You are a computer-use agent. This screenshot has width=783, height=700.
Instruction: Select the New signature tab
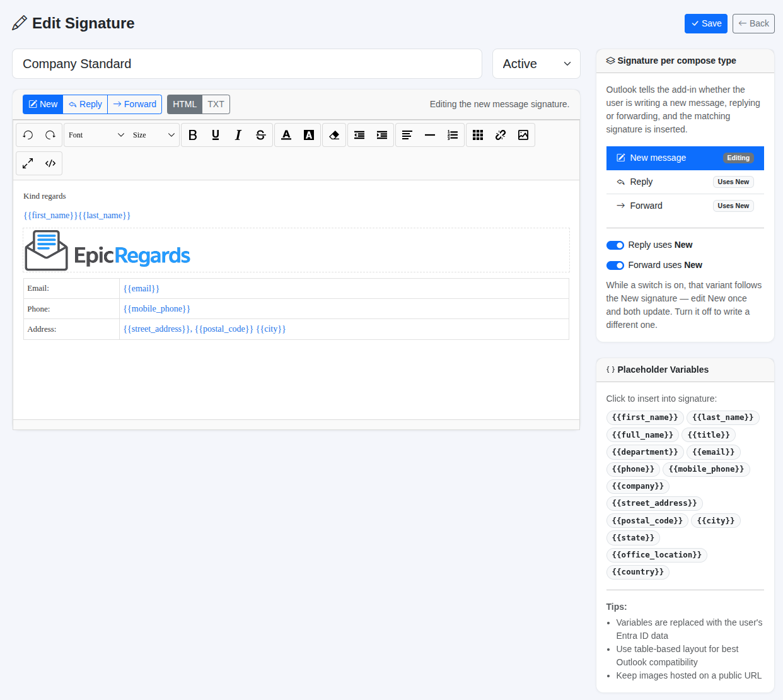tap(43, 104)
